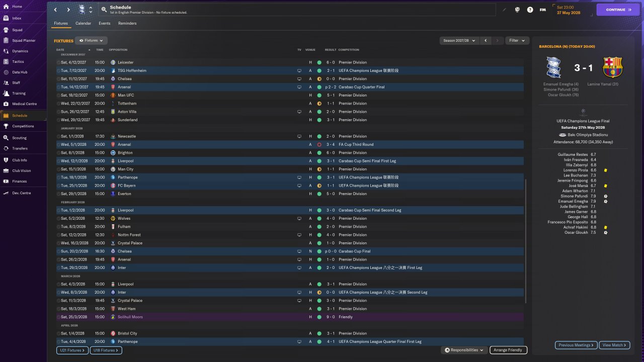This screenshot has height=362, width=644.
Task: Select the checkbox on the Wolves row
Action: click(x=58, y=218)
